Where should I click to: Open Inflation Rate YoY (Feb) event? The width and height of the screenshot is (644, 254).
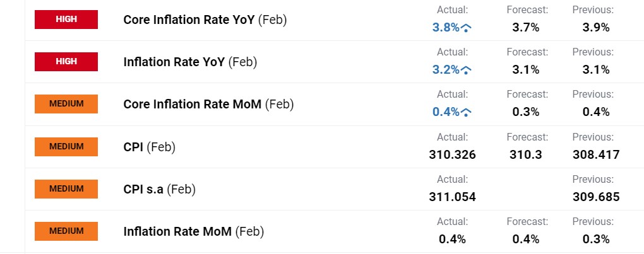[190, 62]
